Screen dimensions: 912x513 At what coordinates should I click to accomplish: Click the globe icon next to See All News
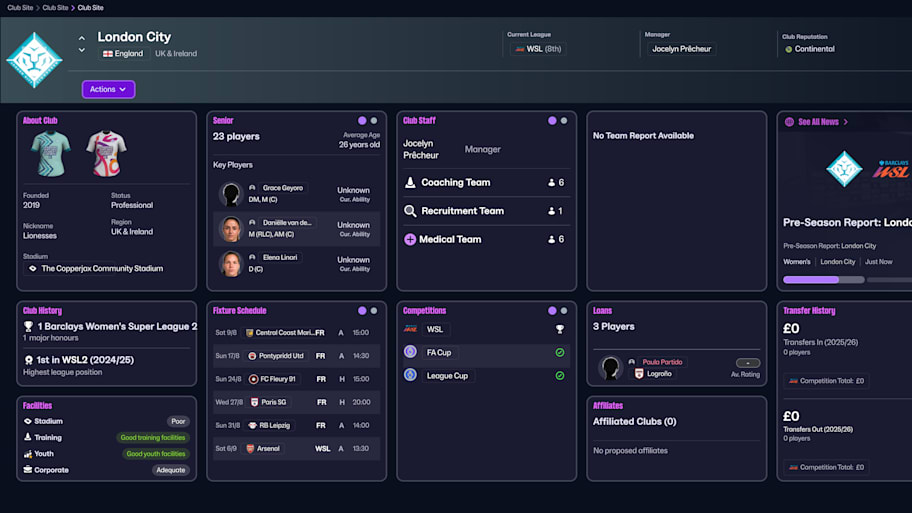click(789, 122)
